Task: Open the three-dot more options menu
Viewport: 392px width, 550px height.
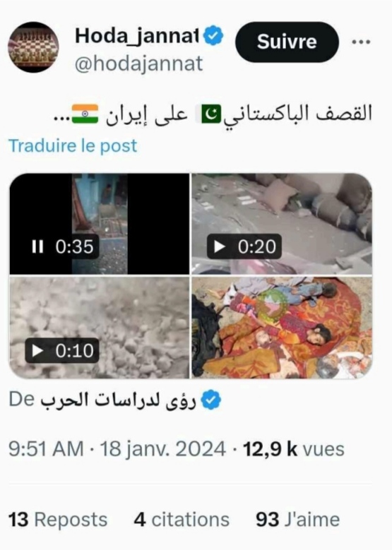Action: [x=361, y=42]
